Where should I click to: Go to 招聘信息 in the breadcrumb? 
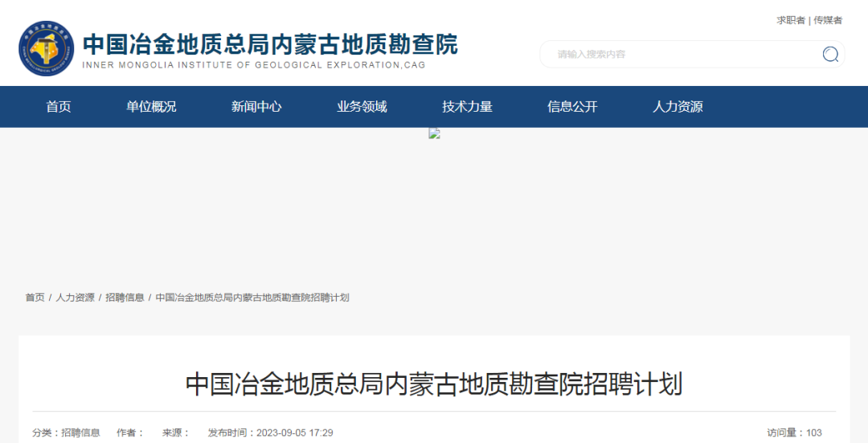coord(125,298)
